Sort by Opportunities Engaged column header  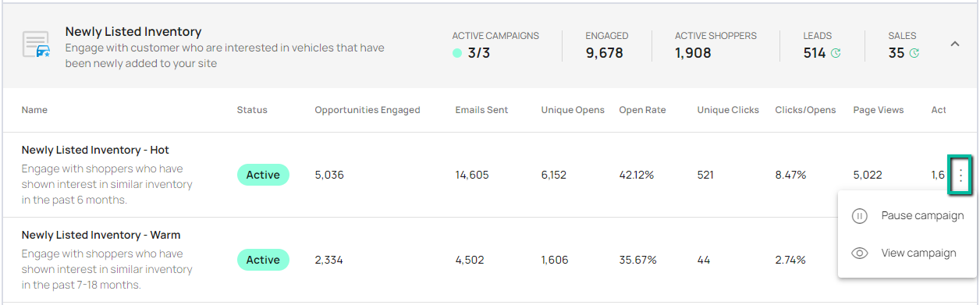367,110
